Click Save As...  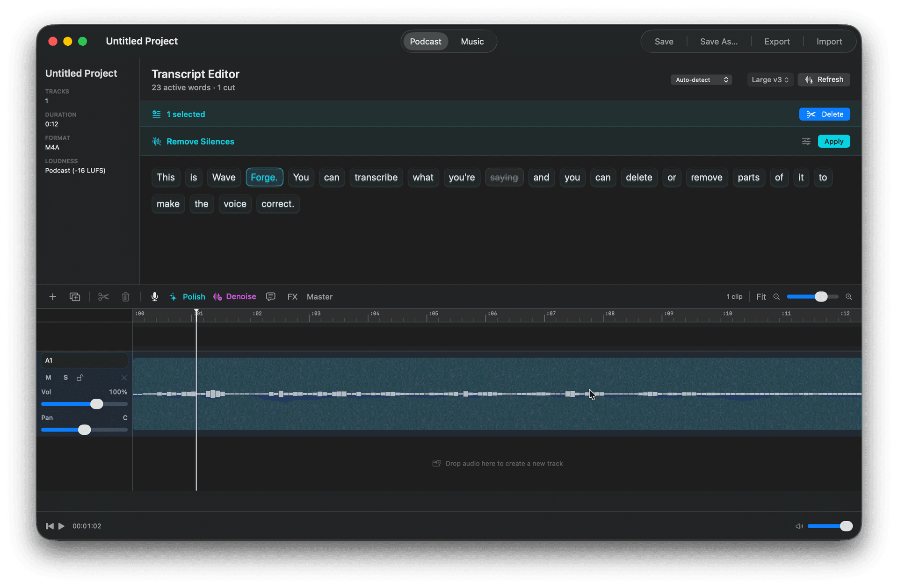pos(719,42)
